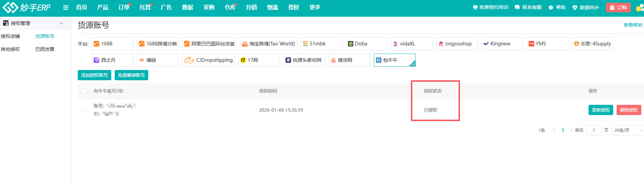
Task: Open the 更多 menu
Action: coord(315,7)
